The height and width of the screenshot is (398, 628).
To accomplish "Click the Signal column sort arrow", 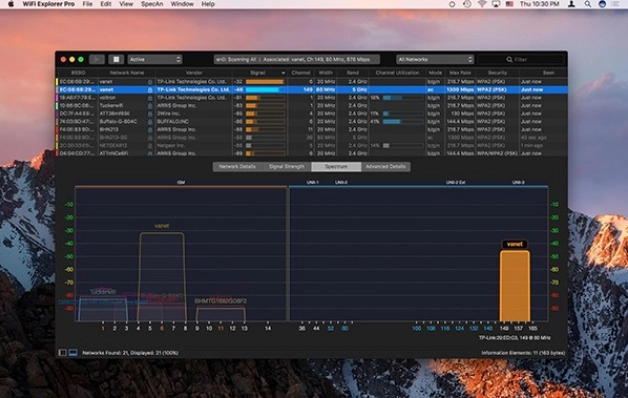I will click(x=283, y=73).
